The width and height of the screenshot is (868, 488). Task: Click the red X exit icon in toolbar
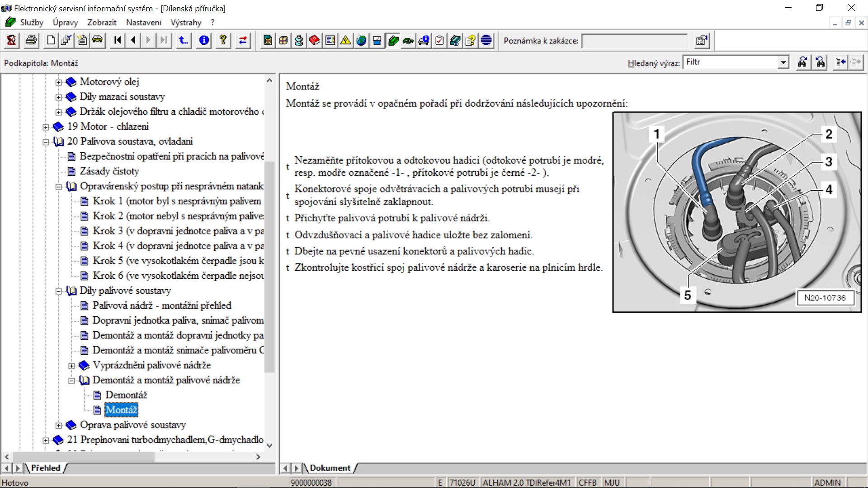click(11, 41)
